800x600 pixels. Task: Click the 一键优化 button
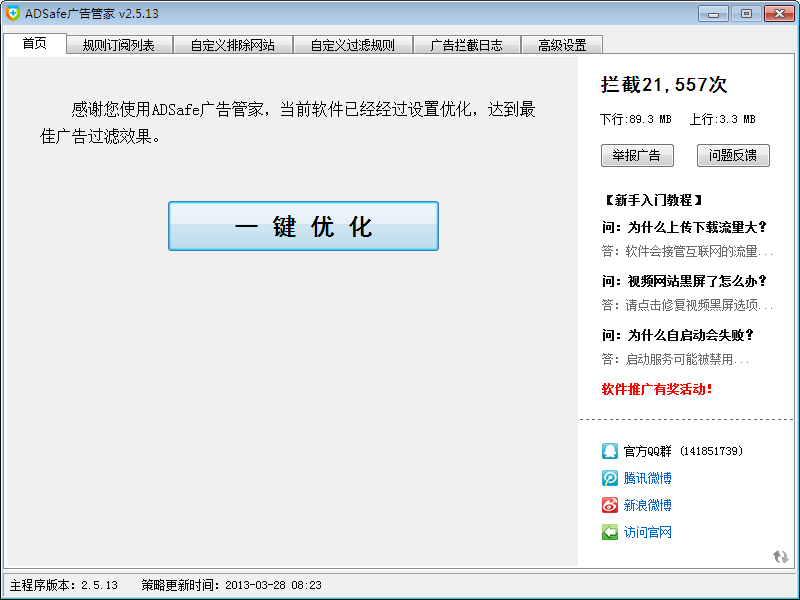[x=304, y=226]
